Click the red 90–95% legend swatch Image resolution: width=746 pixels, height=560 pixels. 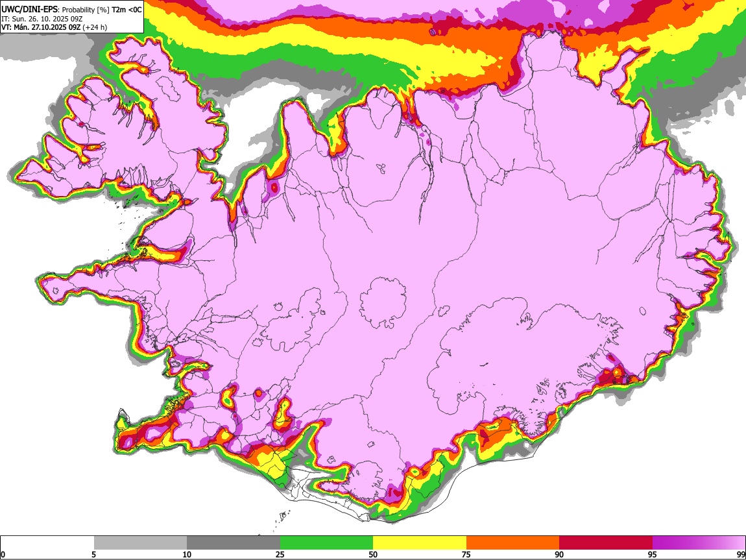point(606,542)
